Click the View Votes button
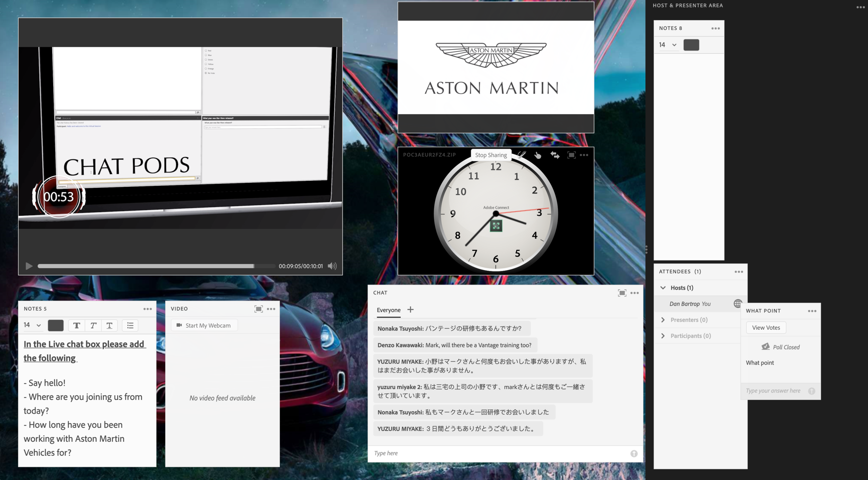This screenshot has width=868, height=480. coord(766,328)
